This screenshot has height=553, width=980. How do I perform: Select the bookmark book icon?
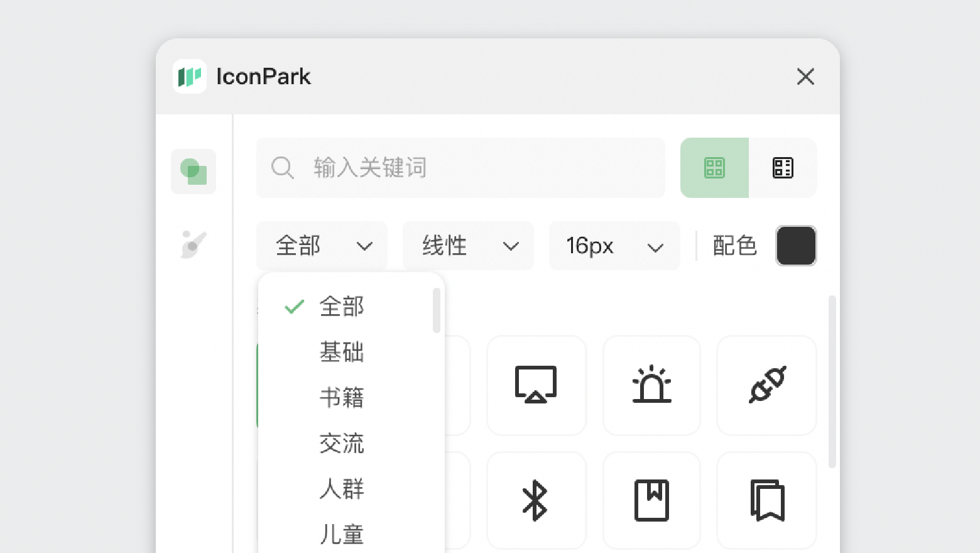651,500
